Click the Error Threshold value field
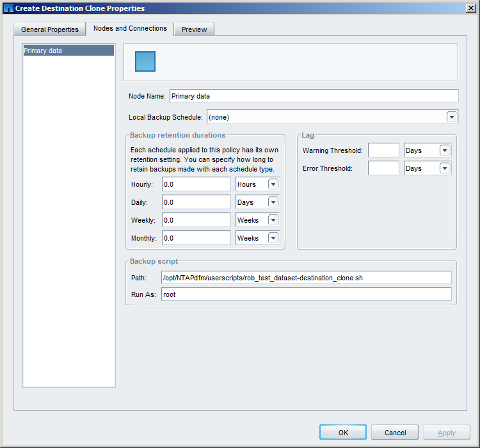480x448 pixels. tap(383, 168)
